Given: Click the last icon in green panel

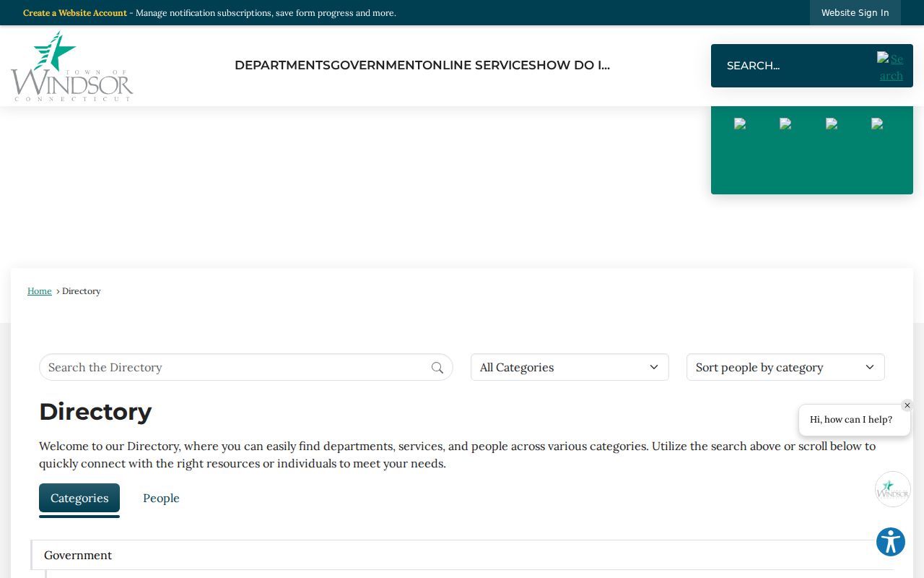Looking at the screenshot, I should point(877,124).
